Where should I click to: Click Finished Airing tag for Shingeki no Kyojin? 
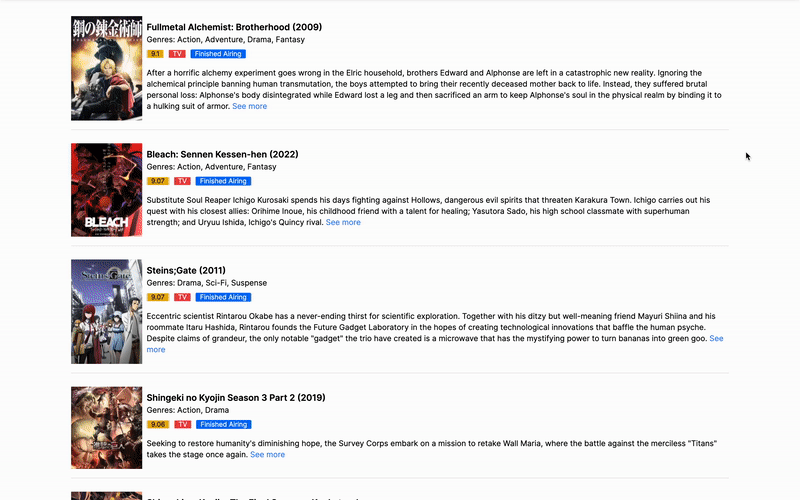(x=223, y=424)
